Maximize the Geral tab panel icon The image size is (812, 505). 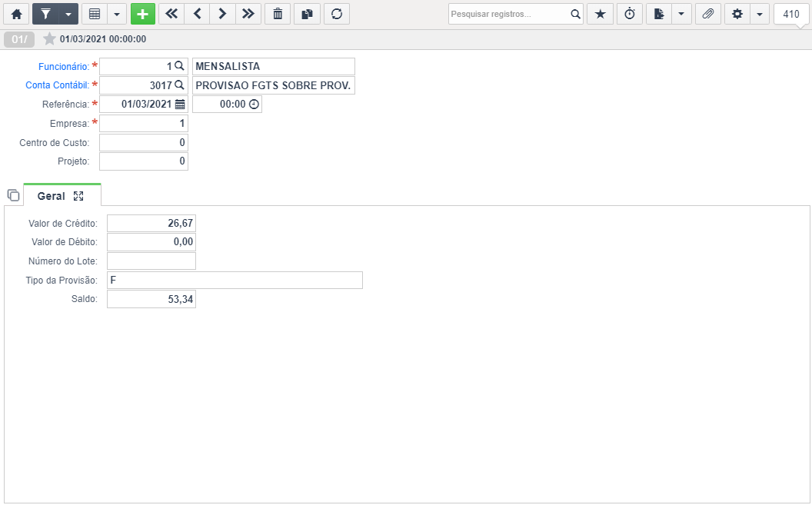pyautogui.click(x=78, y=195)
